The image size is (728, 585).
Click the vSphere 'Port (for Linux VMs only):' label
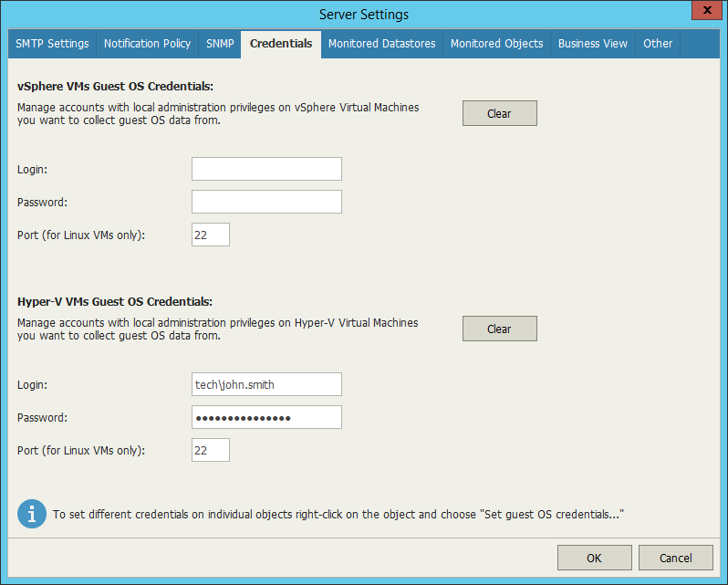point(81,235)
